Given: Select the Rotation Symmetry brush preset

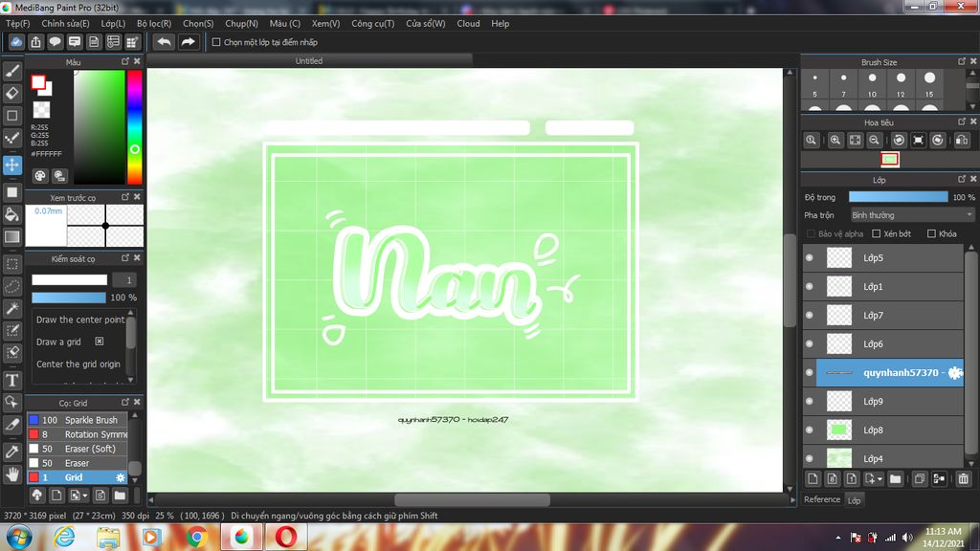Looking at the screenshot, I should click(78, 434).
